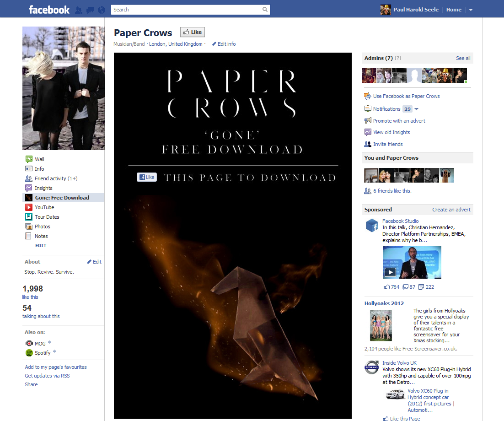Image resolution: width=504 pixels, height=421 pixels.
Task: Click the Photos icon in sidebar
Action: tap(29, 227)
